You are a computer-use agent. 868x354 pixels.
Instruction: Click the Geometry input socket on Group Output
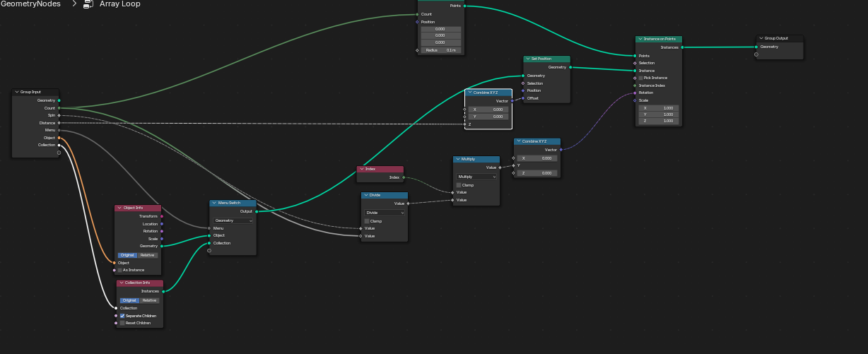click(756, 47)
